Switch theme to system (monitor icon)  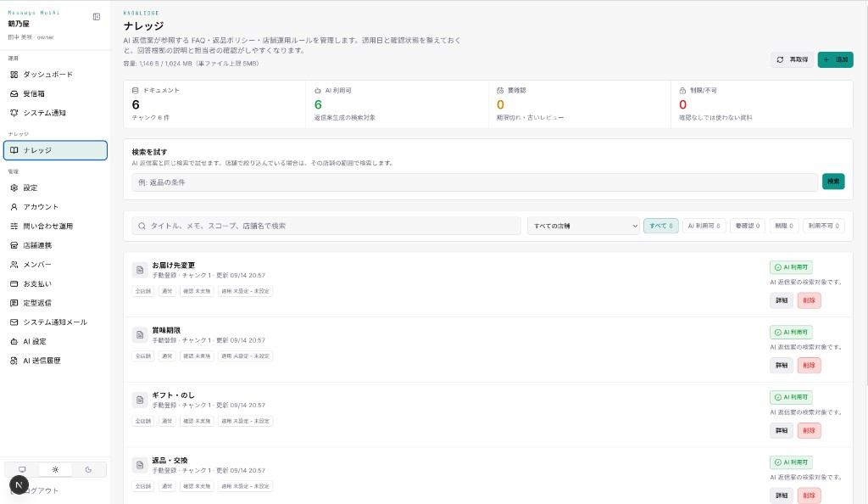tap(22, 470)
